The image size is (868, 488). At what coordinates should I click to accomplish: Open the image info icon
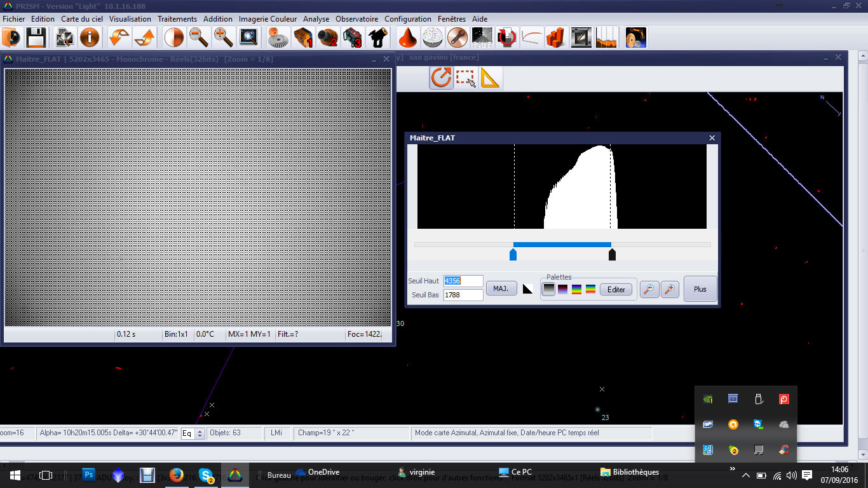click(90, 37)
